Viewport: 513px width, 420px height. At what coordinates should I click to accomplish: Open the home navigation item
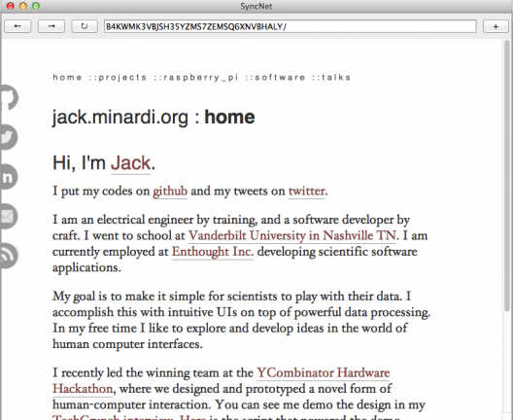67,77
